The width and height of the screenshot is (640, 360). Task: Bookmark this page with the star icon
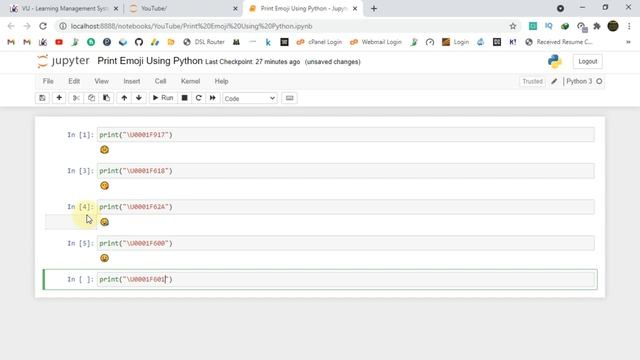513,26
